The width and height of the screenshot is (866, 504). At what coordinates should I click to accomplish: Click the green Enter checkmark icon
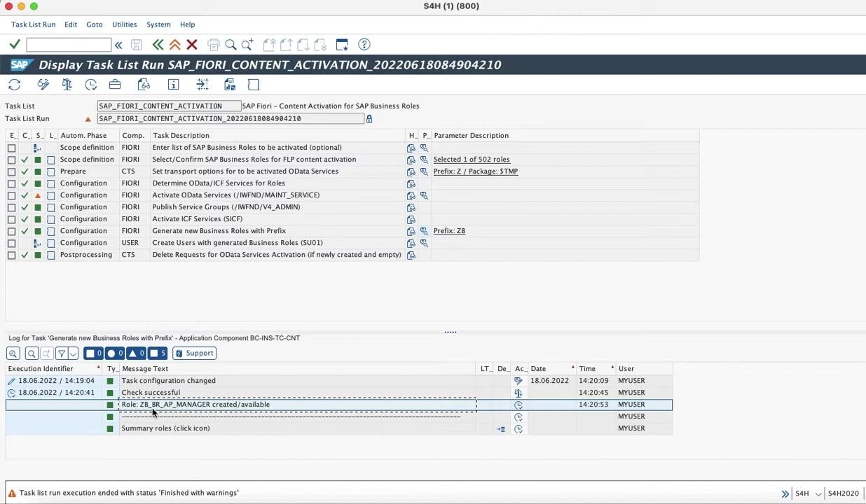click(x=14, y=45)
